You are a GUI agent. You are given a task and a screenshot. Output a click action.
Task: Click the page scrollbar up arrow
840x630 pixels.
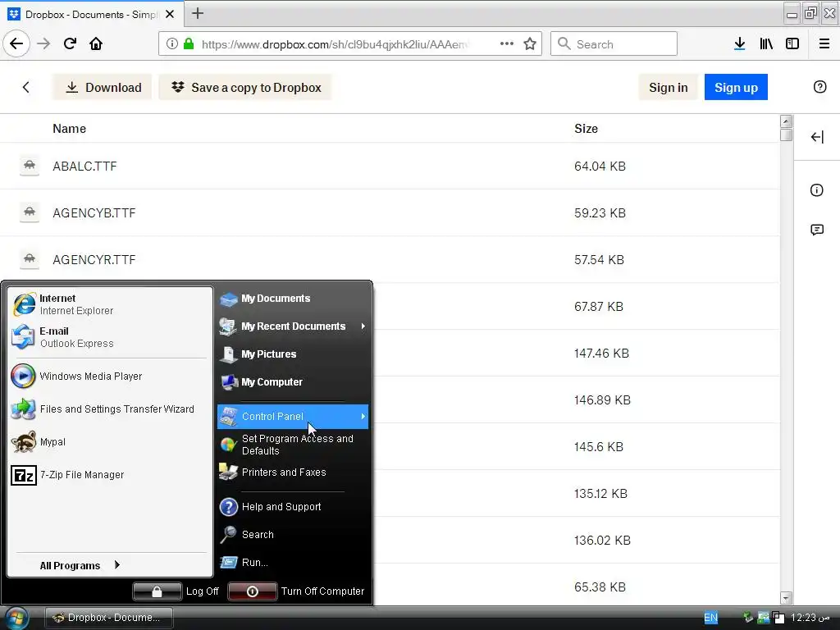click(x=786, y=121)
